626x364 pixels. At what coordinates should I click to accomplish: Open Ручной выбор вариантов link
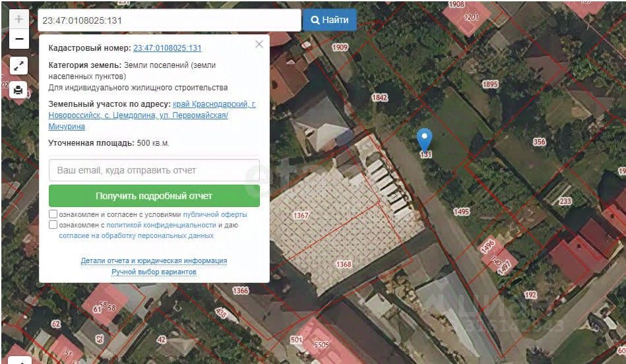tap(154, 272)
